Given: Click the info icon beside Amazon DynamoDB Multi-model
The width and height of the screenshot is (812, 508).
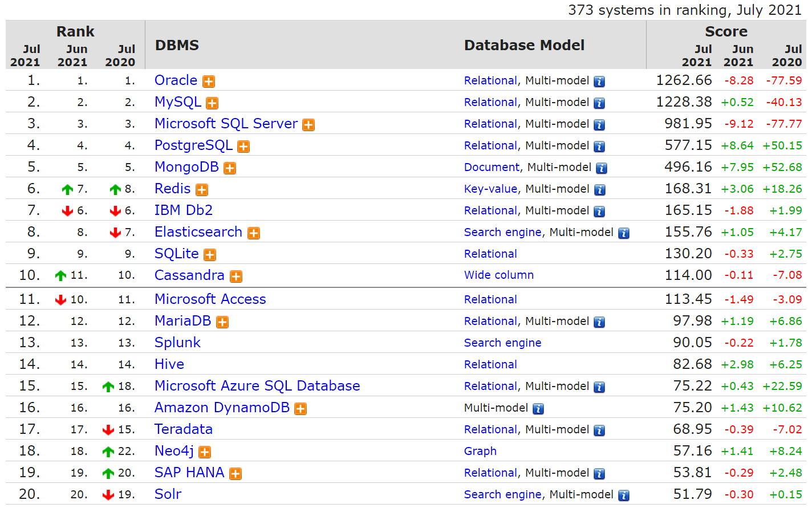Looking at the screenshot, I should (538, 409).
